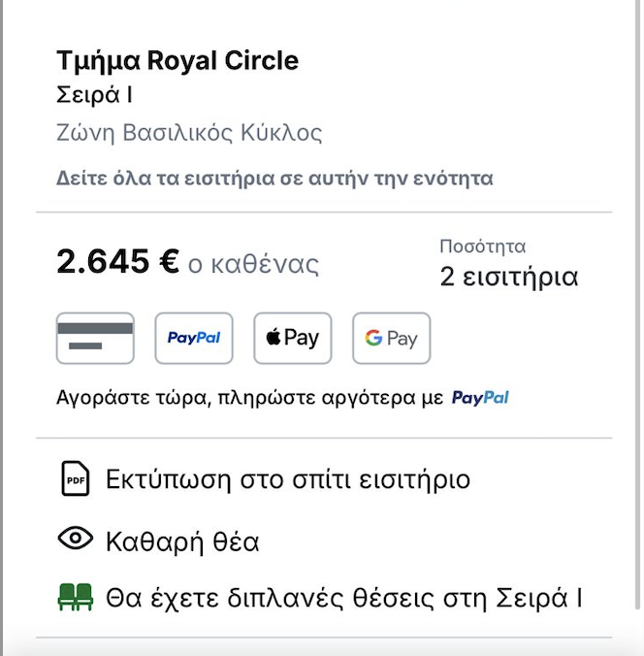
Task: Click the 'Καθαρή θέα' feature text
Action: 182,541
